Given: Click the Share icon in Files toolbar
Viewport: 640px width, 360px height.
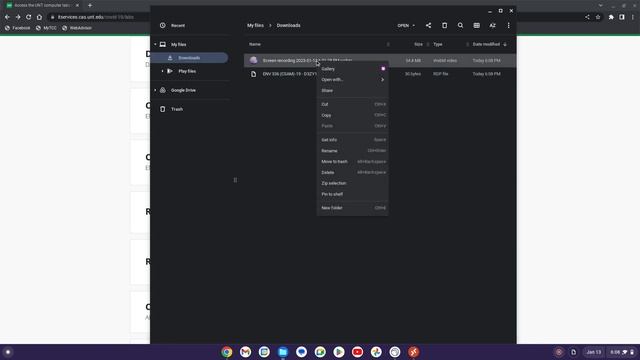Looking at the screenshot, I should [428, 25].
